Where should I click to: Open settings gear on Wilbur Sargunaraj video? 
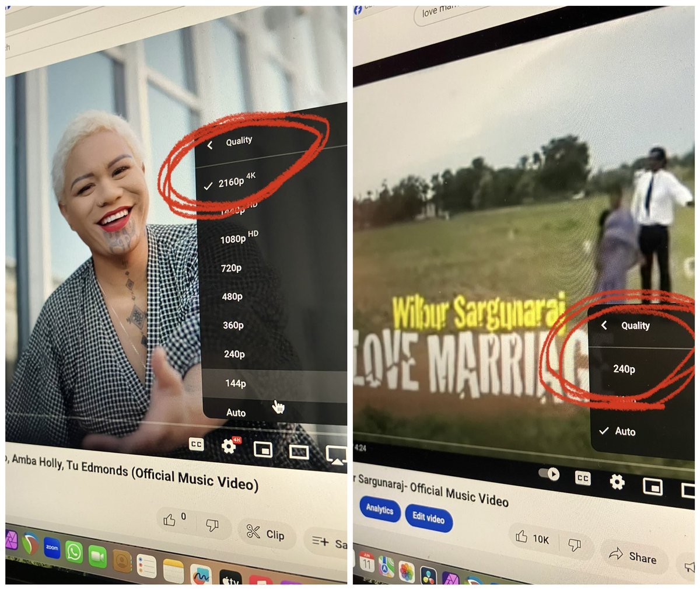617,482
